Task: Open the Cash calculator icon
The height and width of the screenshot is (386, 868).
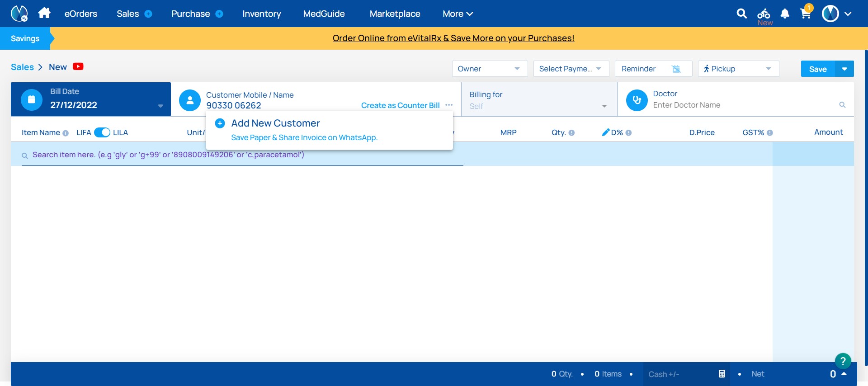Action: (722, 374)
